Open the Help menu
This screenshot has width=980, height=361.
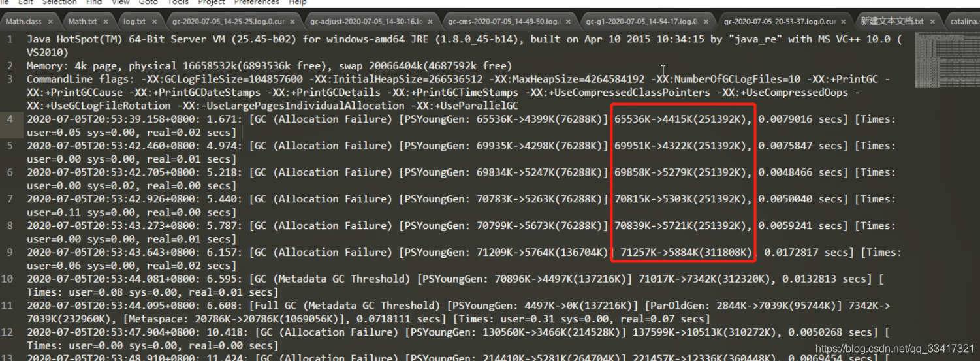click(298, 3)
